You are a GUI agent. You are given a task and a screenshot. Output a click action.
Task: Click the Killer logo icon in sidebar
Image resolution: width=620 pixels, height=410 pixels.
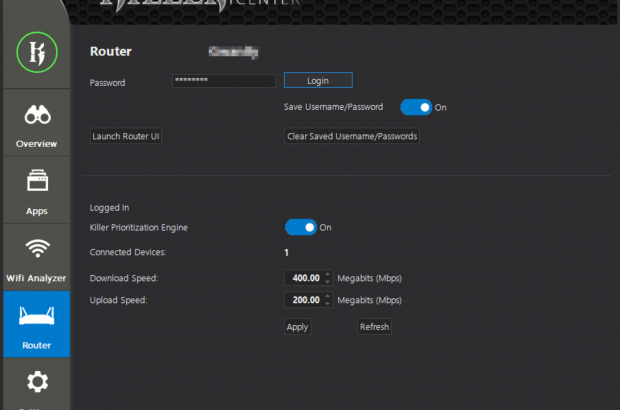tap(35, 50)
